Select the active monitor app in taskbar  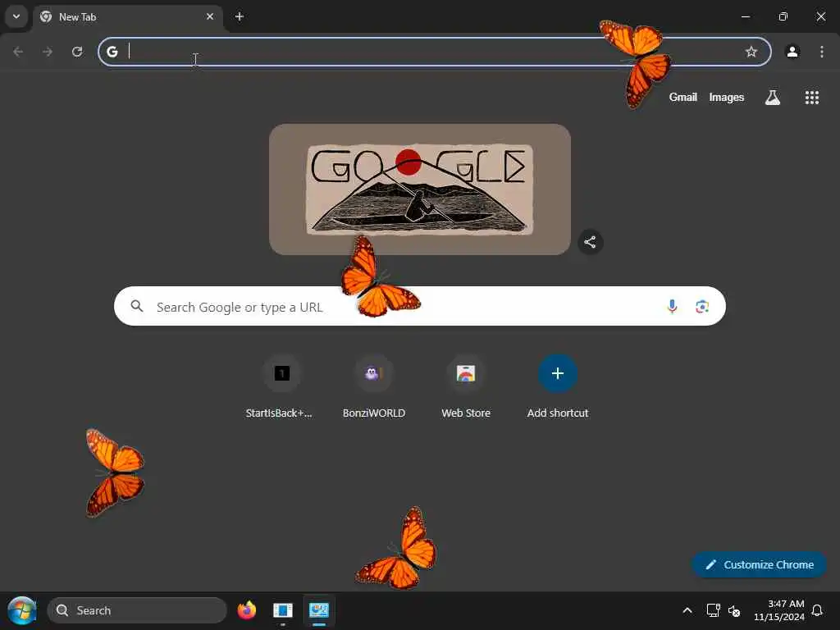pyautogui.click(x=319, y=610)
